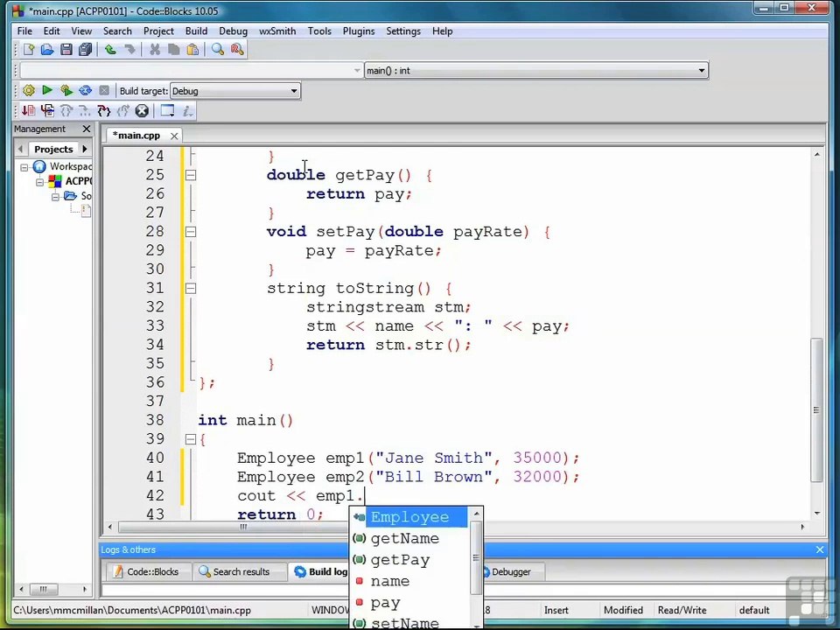Open the Edit menu
Viewport: 840px width, 630px height.
[x=52, y=31]
